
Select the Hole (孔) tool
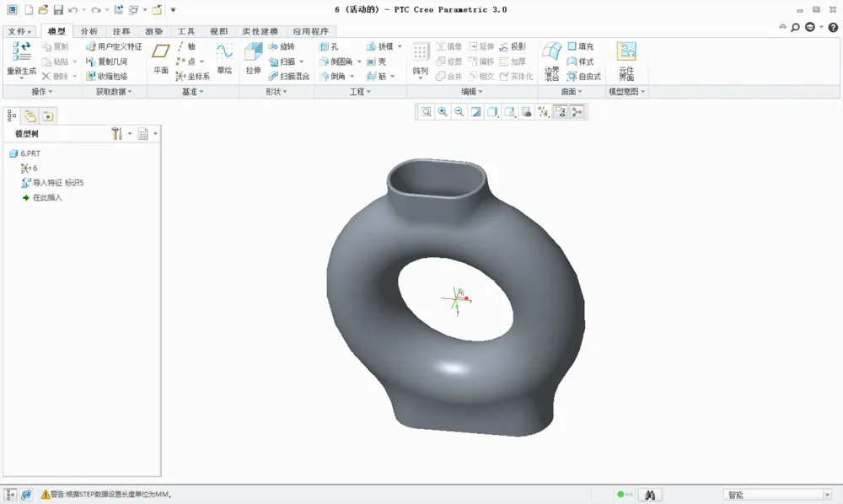(329, 46)
